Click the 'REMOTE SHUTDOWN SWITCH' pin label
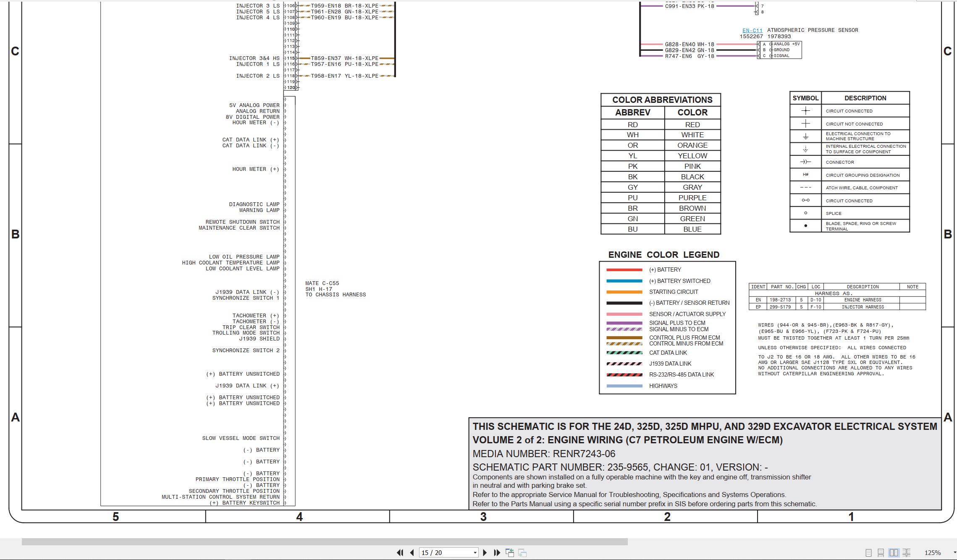This screenshot has width=957, height=560. (242, 222)
